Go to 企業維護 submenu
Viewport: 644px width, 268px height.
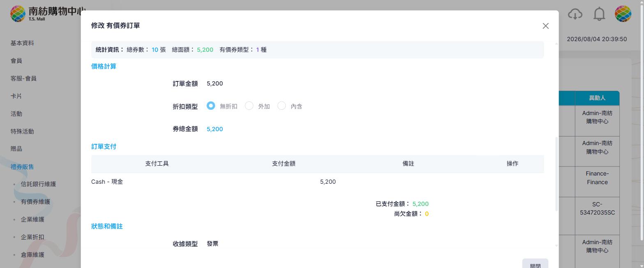(32, 219)
